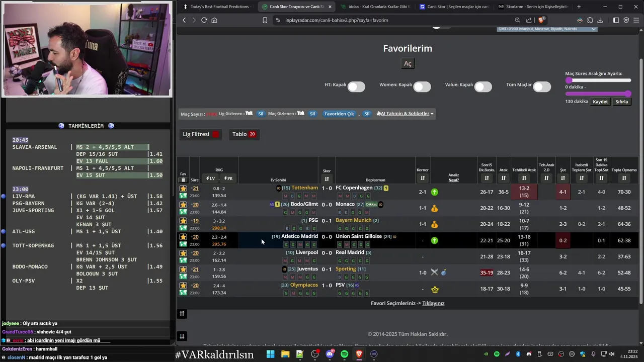The image size is (644, 362).
Task: Click the scroll-to-bottom arrows icon
Action: (182, 336)
